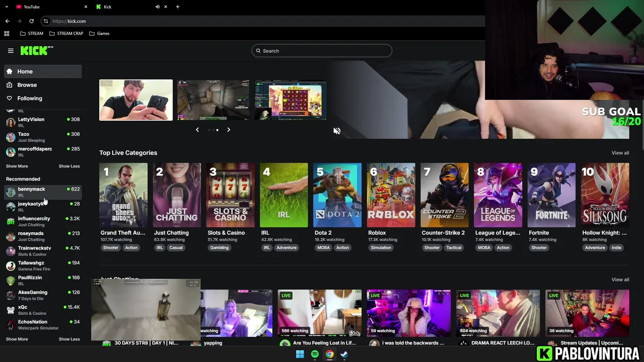Open LettyVision channel in sidebar
The width and height of the screenshot is (644, 362).
point(43,122)
